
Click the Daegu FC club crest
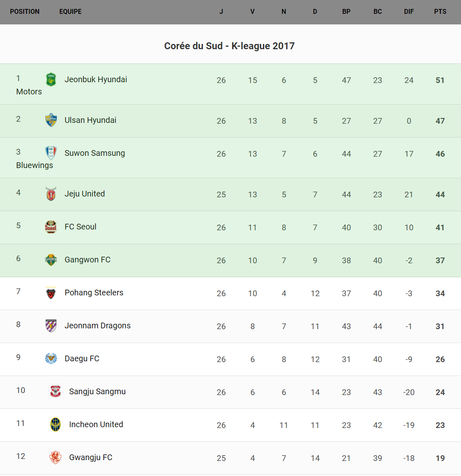coord(51,358)
